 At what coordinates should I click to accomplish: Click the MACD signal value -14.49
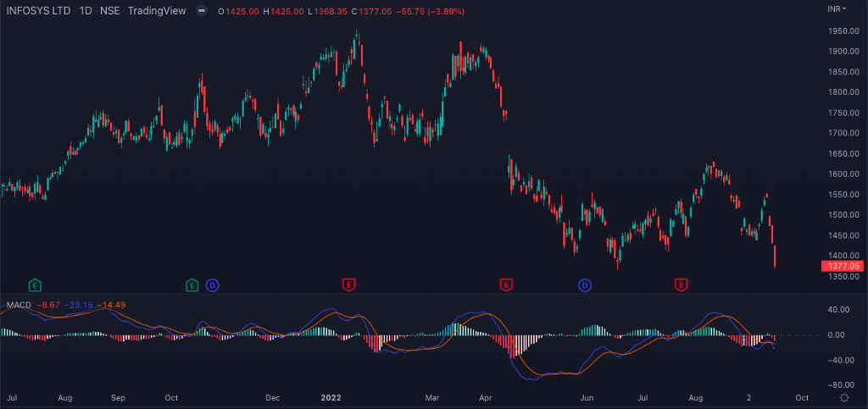coord(111,305)
